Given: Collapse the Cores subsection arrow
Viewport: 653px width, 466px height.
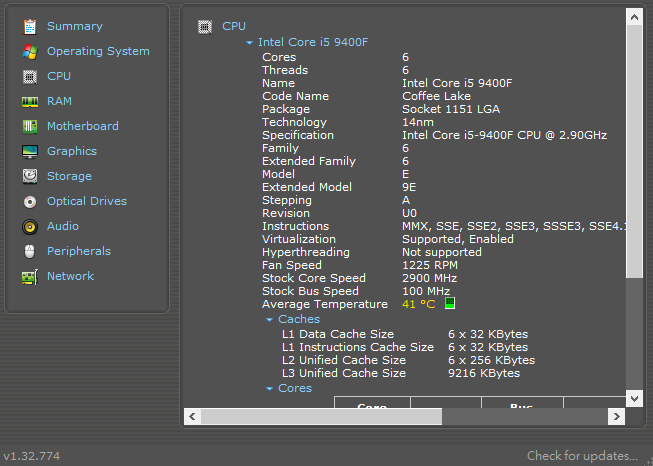Looking at the screenshot, I should pos(269,389).
